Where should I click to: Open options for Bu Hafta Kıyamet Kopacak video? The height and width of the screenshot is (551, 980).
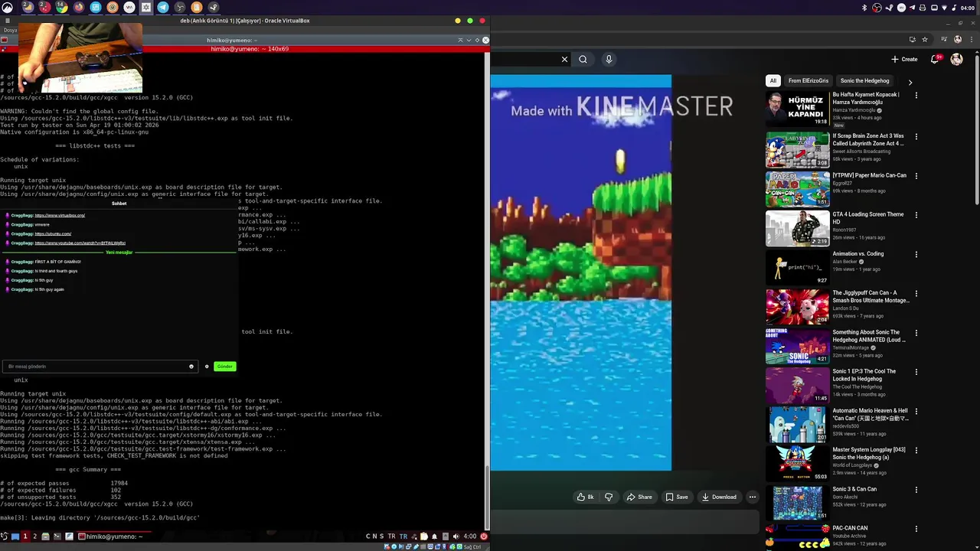[916, 96]
